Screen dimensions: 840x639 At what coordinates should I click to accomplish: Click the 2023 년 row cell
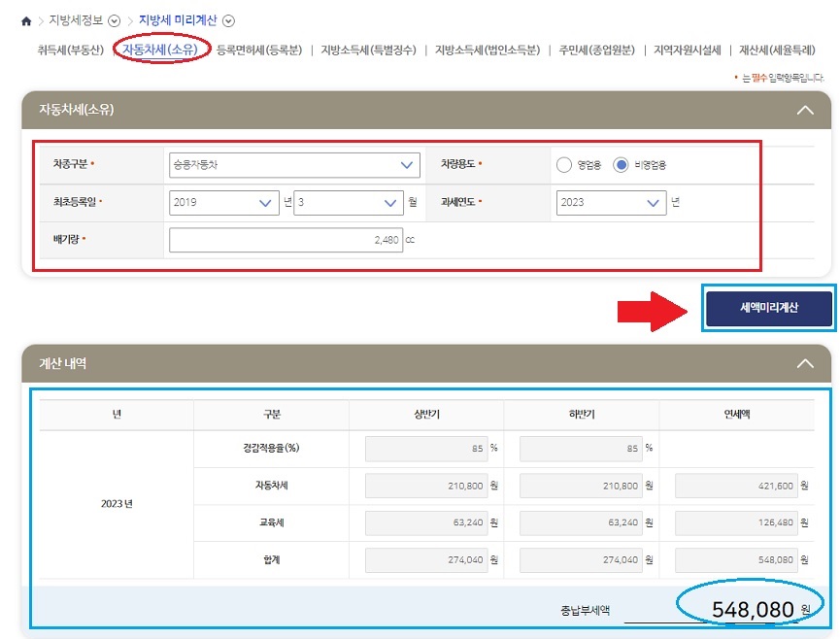coord(117,504)
